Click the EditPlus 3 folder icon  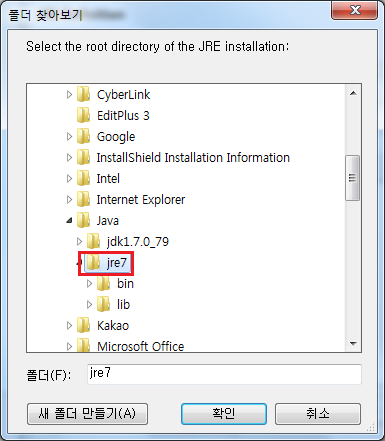(x=83, y=115)
